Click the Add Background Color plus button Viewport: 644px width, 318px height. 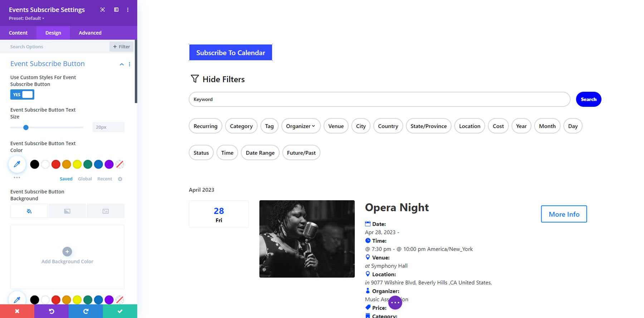click(67, 252)
